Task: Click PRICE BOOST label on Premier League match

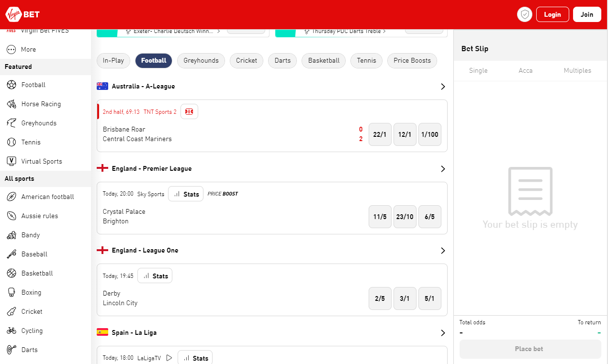Action: click(x=223, y=194)
